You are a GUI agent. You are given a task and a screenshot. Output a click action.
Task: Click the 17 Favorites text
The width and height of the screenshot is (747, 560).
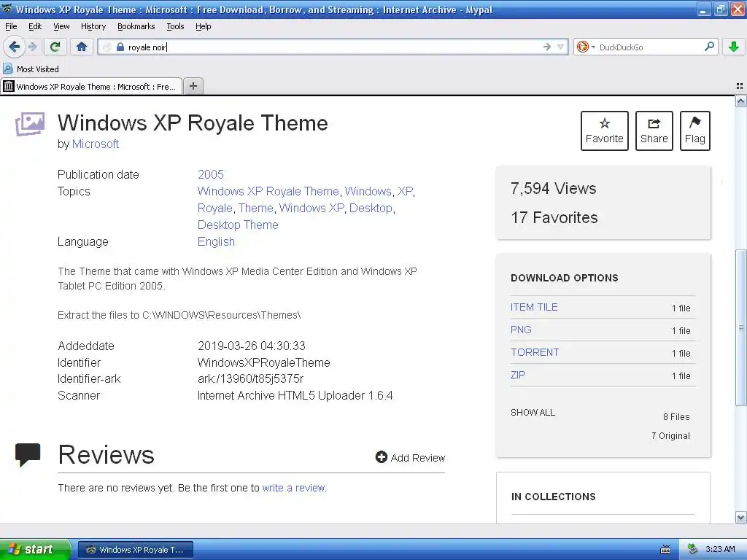coord(554,217)
